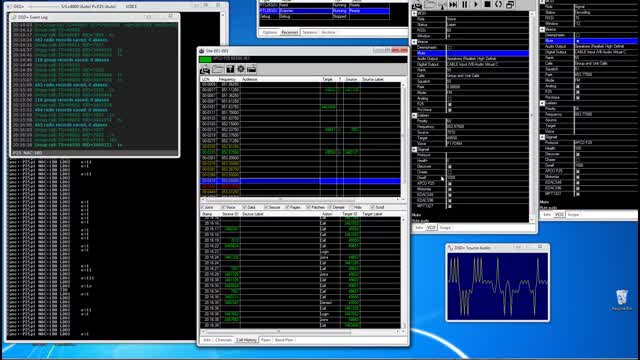Open the Recycle Bin on the desktop
This screenshot has height=360, width=640.
coord(622,300)
